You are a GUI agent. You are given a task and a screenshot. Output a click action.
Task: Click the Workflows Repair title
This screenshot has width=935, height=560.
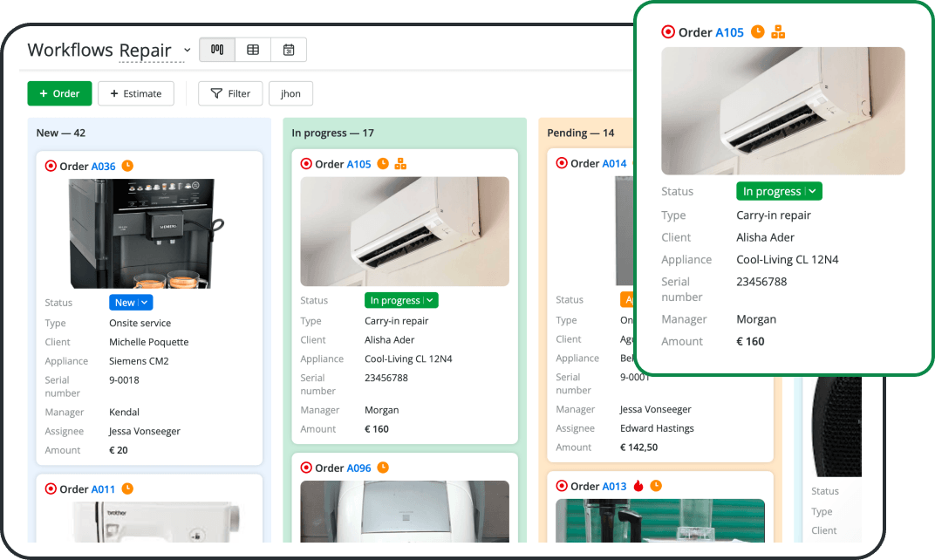(99, 50)
